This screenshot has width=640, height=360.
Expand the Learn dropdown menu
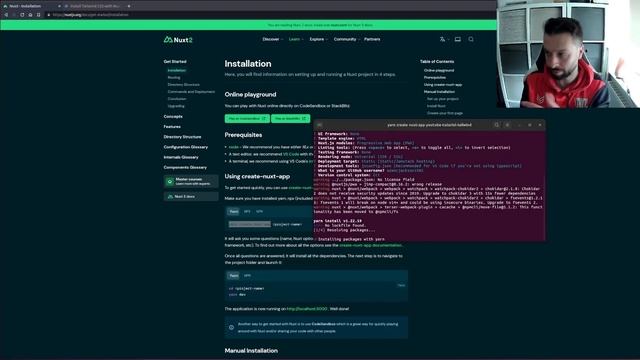click(x=296, y=39)
